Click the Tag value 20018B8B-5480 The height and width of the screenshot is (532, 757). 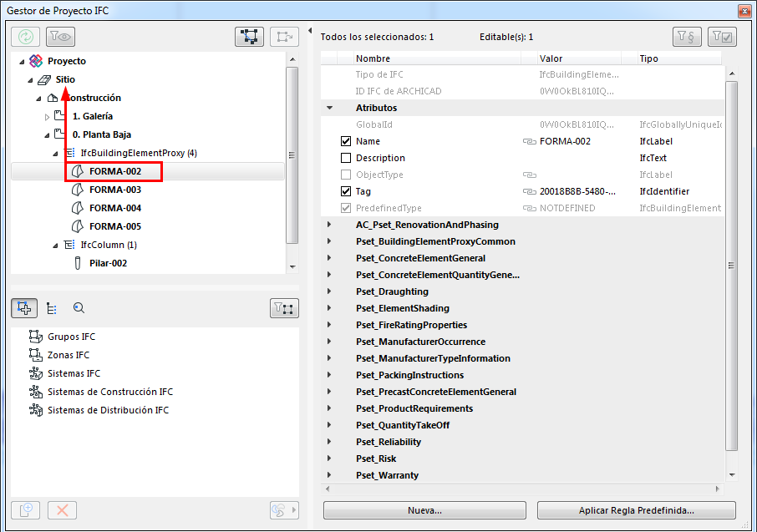click(577, 191)
